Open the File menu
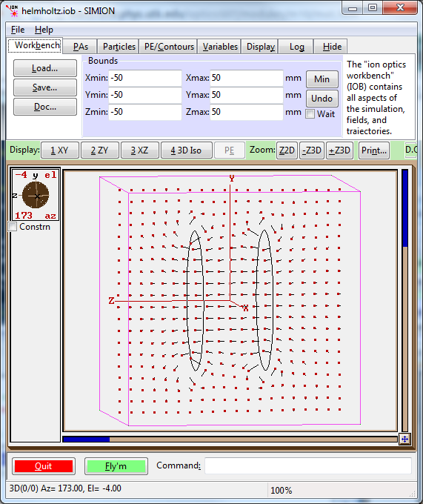The image size is (423, 504). pyautogui.click(x=18, y=30)
